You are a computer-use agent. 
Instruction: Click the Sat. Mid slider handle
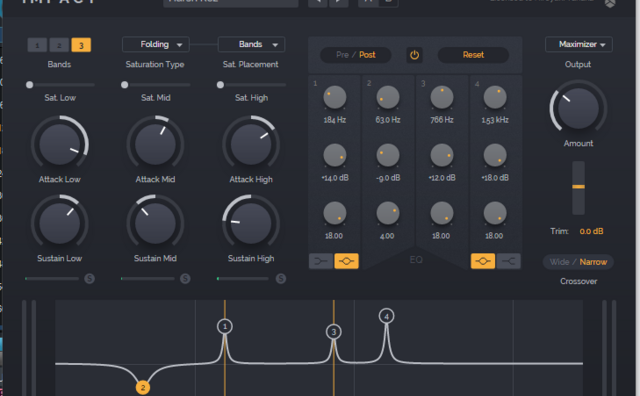(124, 85)
